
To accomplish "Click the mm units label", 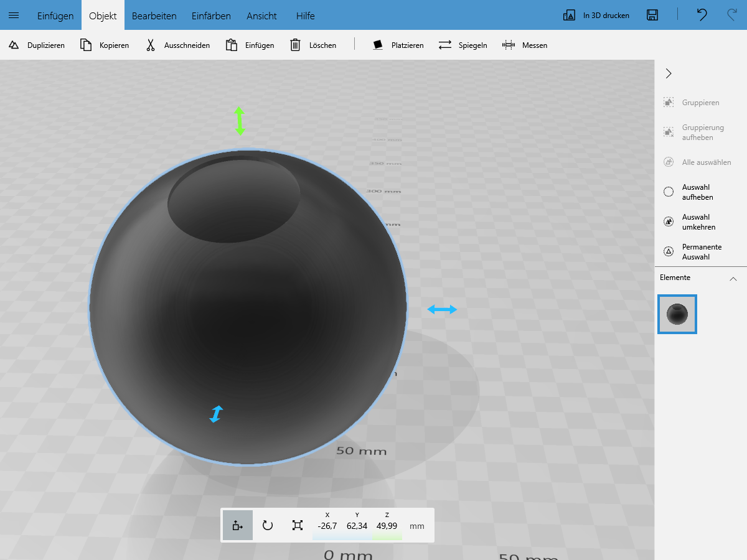I will click(x=417, y=526).
